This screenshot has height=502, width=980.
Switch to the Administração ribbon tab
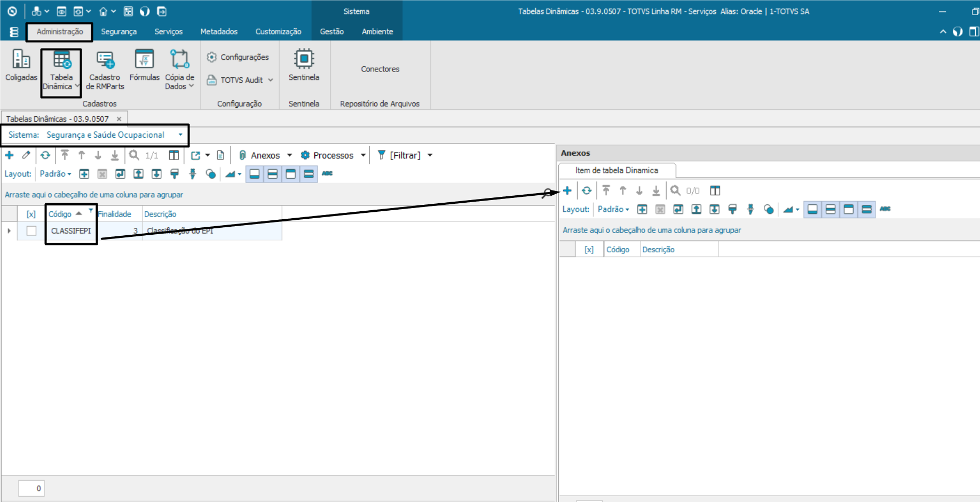click(x=60, y=31)
